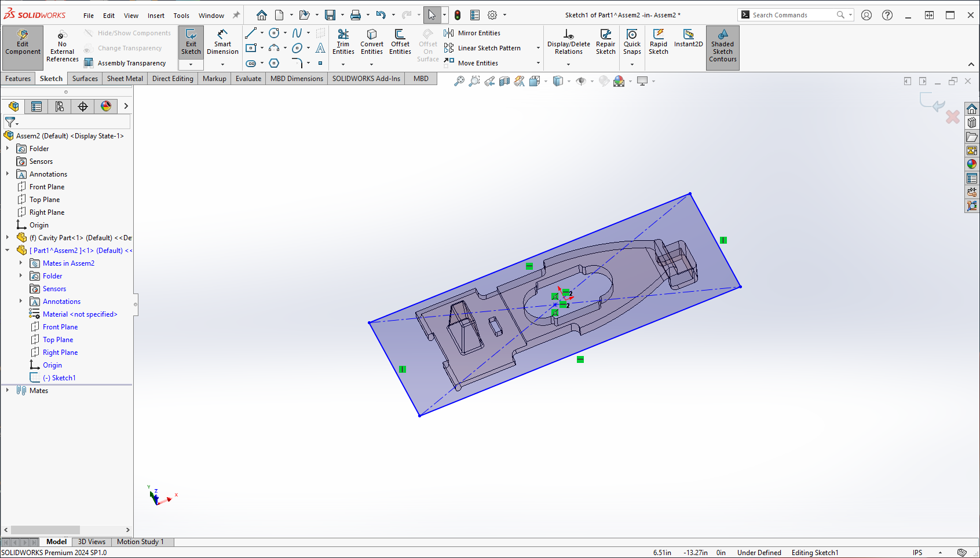Switch to the Sheet Metal tab

125,79
